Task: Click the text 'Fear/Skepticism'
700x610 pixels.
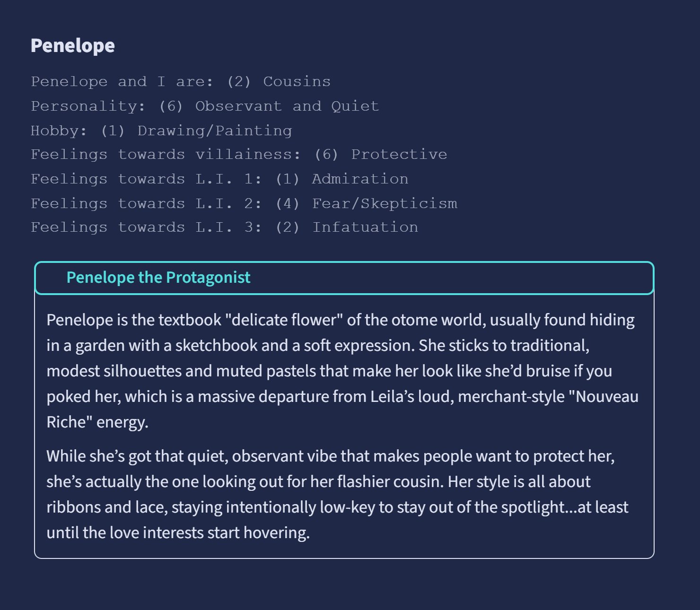Action: click(x=385, y=204)
